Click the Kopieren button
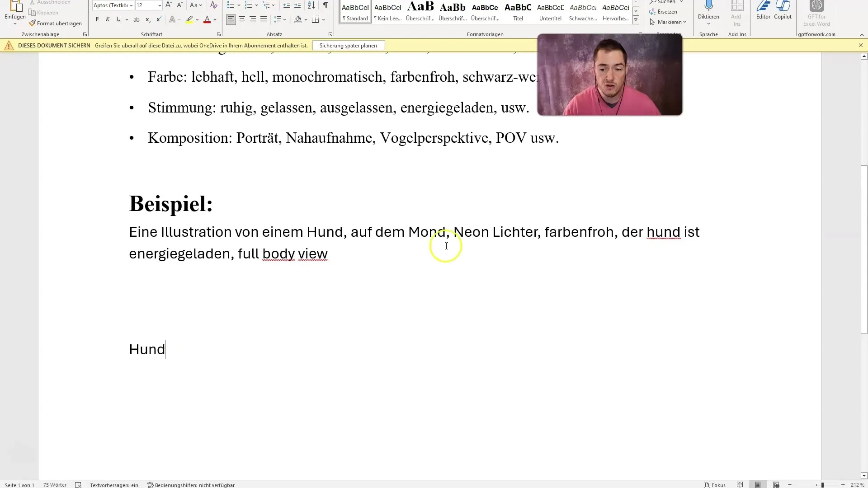Viewport: 868px width, 488px height. [x=43, y=13]
